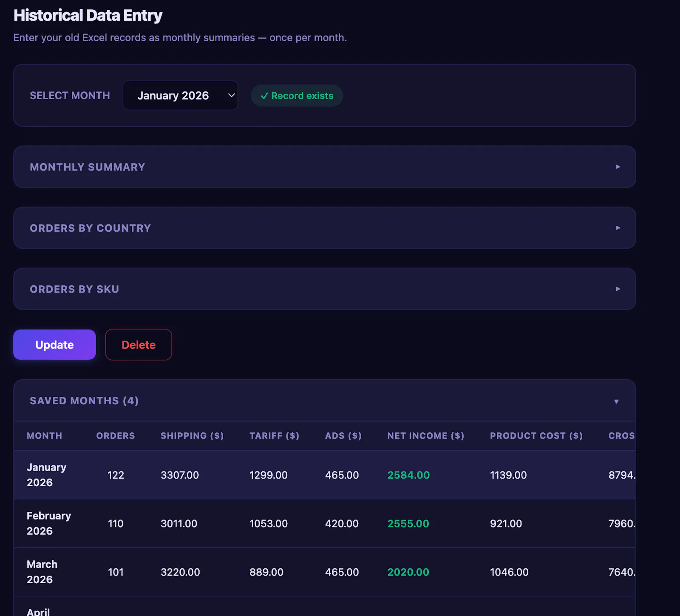Click product cost value 921.00
Image resolution: width=680 pixels, height=616 pixels.
click(506, 523)
